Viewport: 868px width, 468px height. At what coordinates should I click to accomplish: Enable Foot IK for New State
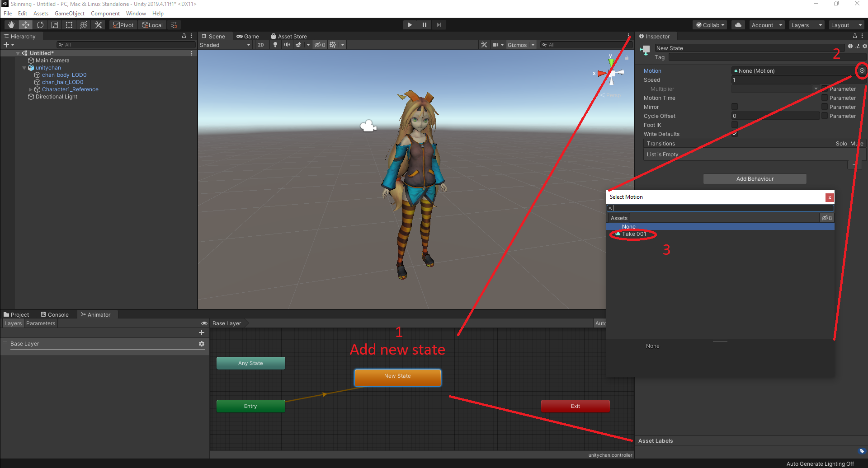point(735,125)
